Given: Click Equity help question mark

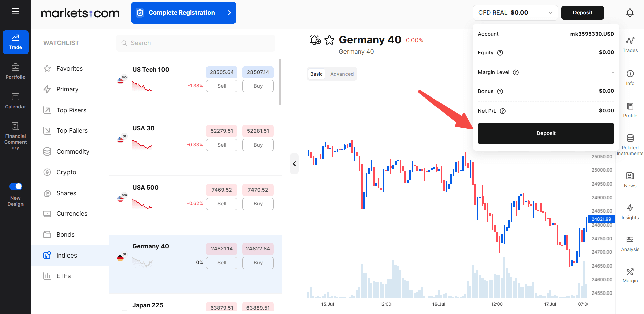Looking at the screenshot, I should click(500, 53).
